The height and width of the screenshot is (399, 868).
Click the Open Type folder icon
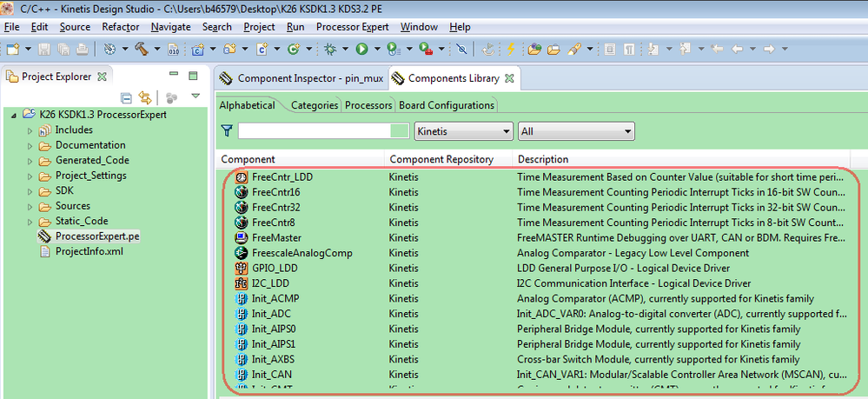pos(534,50)
